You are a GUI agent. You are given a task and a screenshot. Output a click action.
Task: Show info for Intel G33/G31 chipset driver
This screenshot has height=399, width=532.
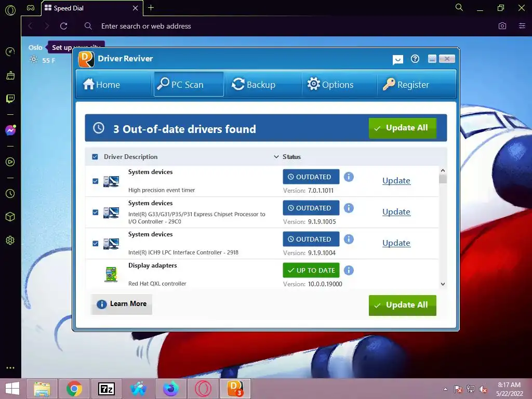tap(349, 208)
